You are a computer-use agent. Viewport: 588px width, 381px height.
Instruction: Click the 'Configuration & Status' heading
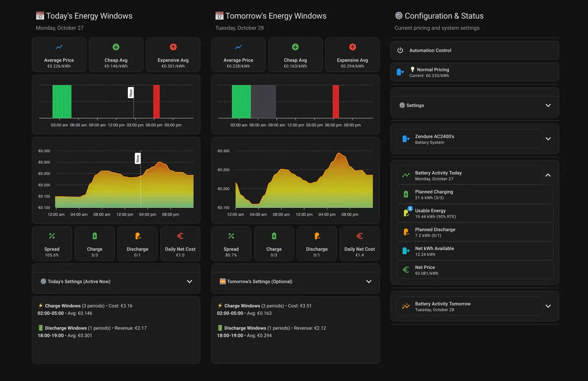point(444,16)
